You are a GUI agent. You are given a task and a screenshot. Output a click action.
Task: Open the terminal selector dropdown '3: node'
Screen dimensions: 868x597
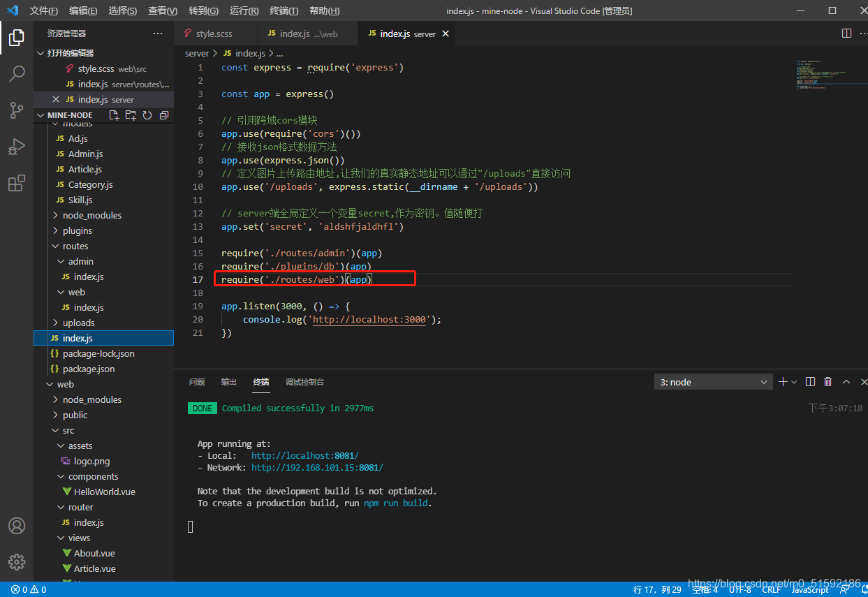(x=714, y=382)
